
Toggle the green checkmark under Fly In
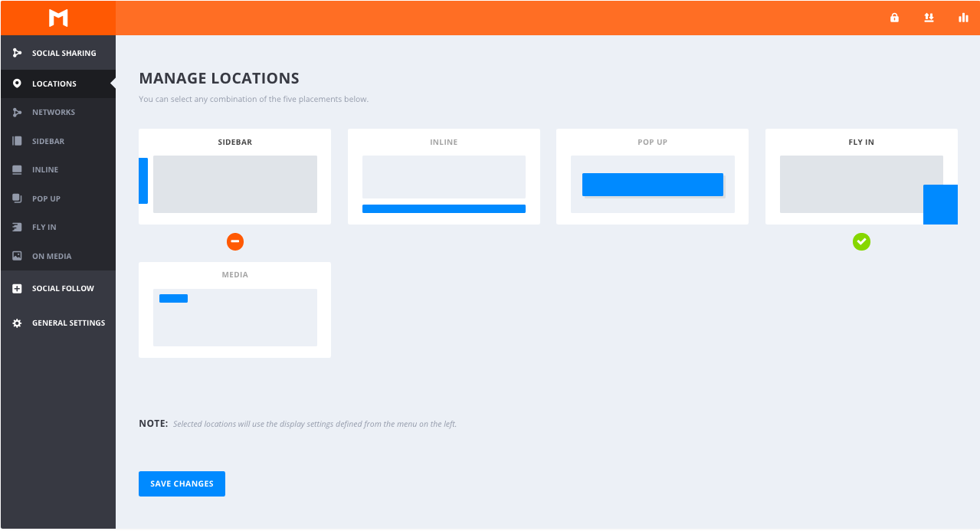[861, 242]
